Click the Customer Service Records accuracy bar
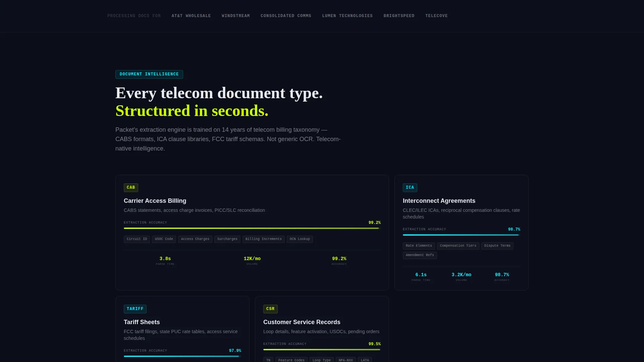644x362 pixels. point(322,350)
